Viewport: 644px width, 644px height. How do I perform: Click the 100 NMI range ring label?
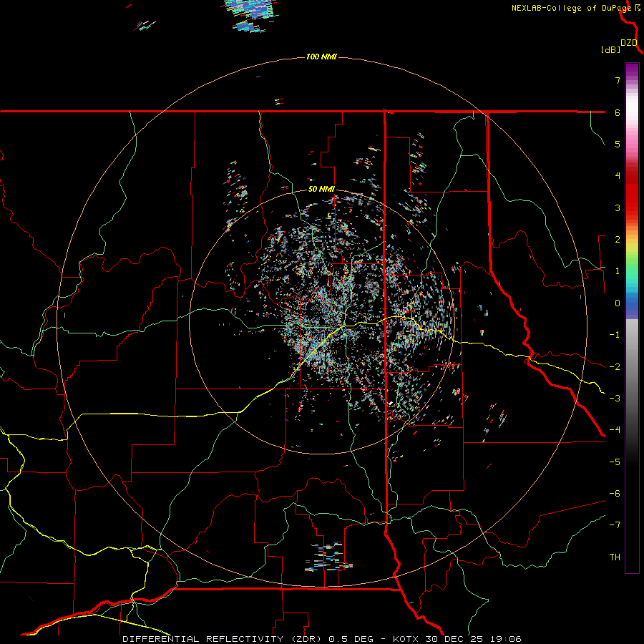[x=321, y=57]
